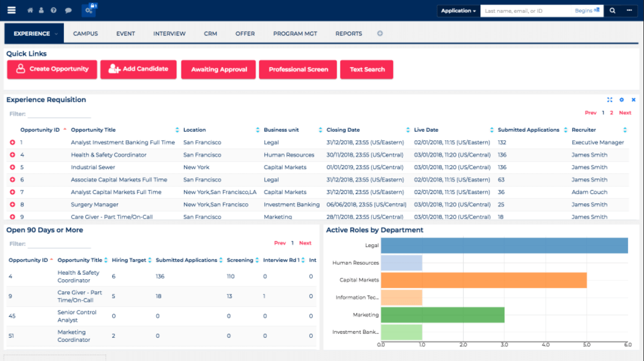Viewport: 644px width, 361px height.
Task: Open the user profile icon
Action: coord(41,9)
